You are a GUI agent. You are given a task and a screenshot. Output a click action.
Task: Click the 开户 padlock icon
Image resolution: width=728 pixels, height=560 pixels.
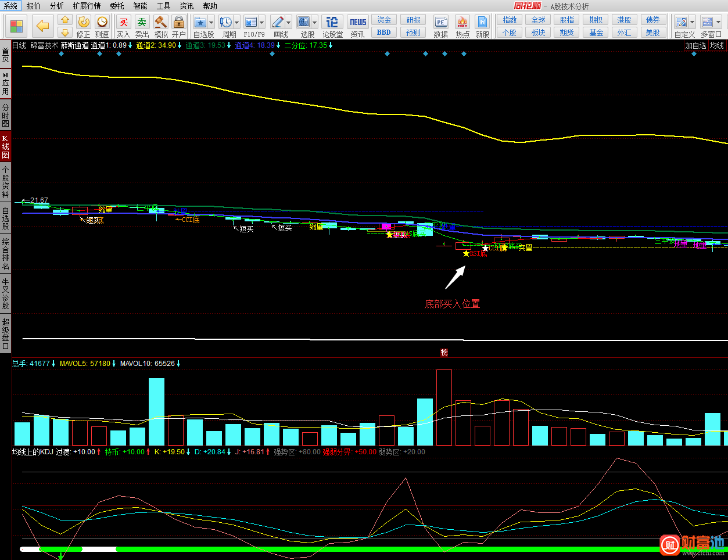click(x=179, y=23)
